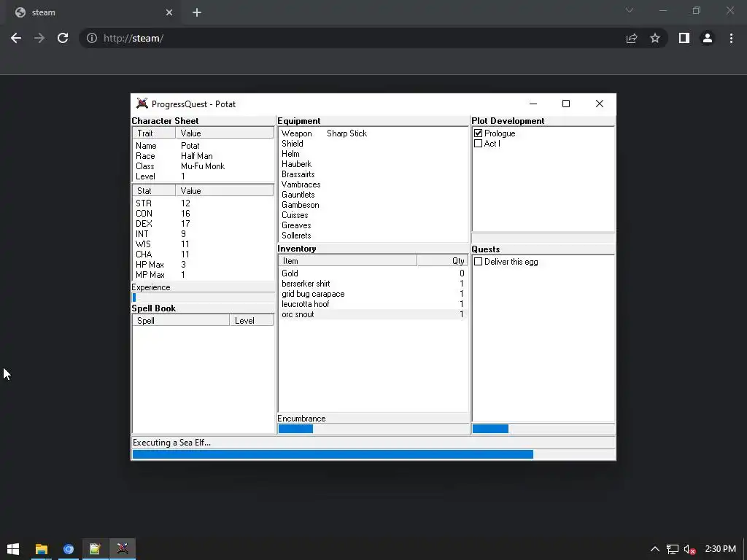Screen dimensions: 747x560
Task: Click the Experience progress bar
Action: pos(203,297)
